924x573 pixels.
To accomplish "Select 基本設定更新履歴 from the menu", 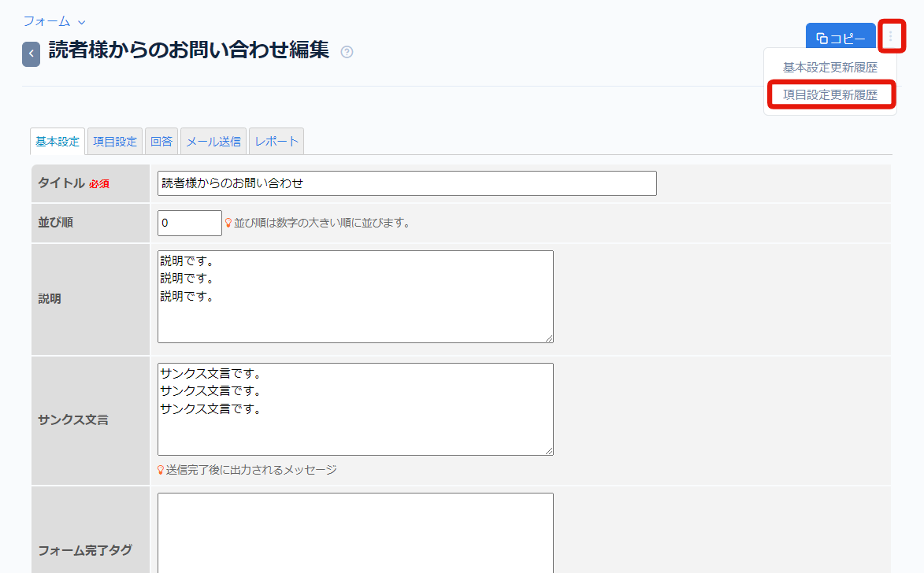I will (x=829, y=67).
